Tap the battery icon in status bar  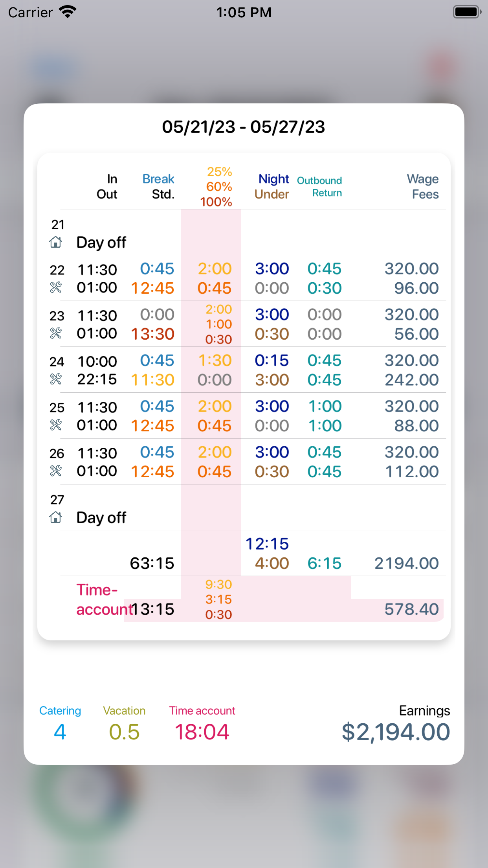coord(467,12)
